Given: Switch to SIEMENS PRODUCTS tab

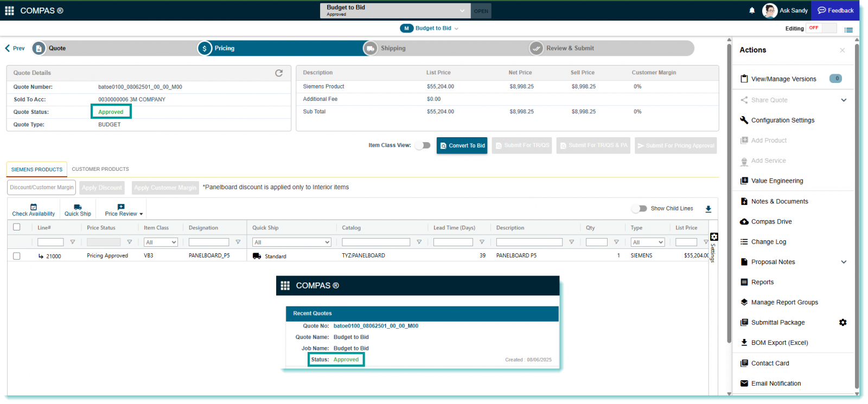Looking at the screenshot, I should (37, 170).
